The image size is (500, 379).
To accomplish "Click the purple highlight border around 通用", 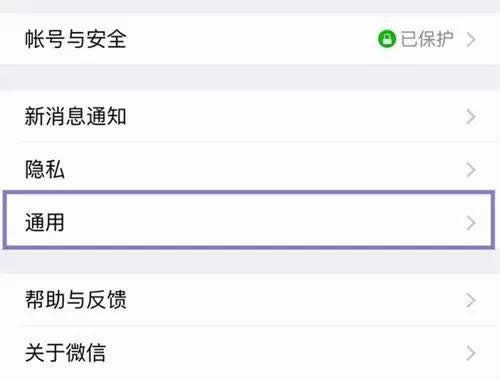I will (x=249, y=192).
